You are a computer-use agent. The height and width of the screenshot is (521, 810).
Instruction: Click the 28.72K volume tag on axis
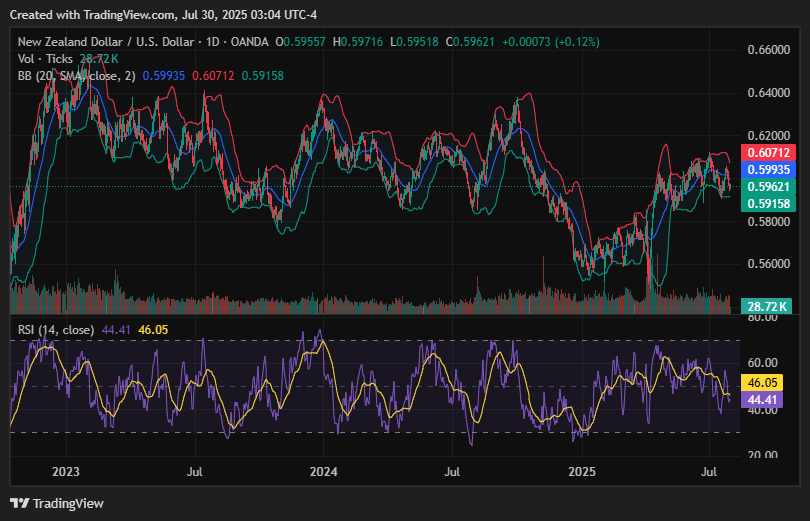click(768, 306)
